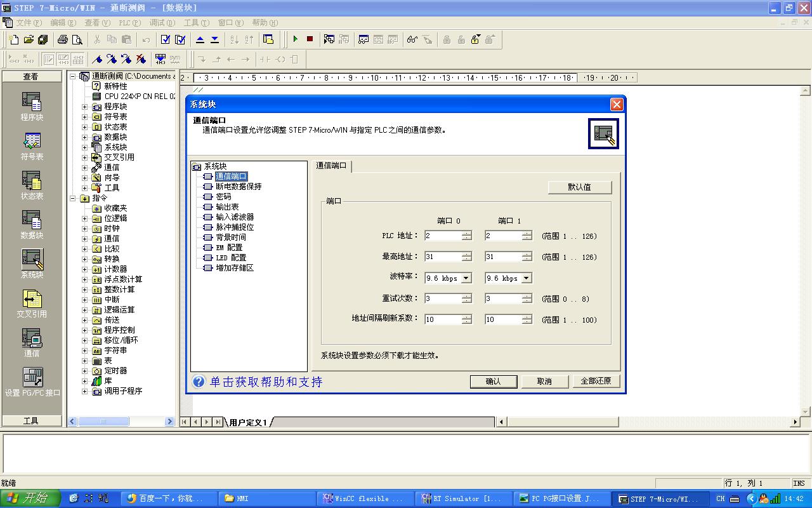Click the Windows 开始 start button
The width and height of the screenshot is (812, 508).
[30, 498]
